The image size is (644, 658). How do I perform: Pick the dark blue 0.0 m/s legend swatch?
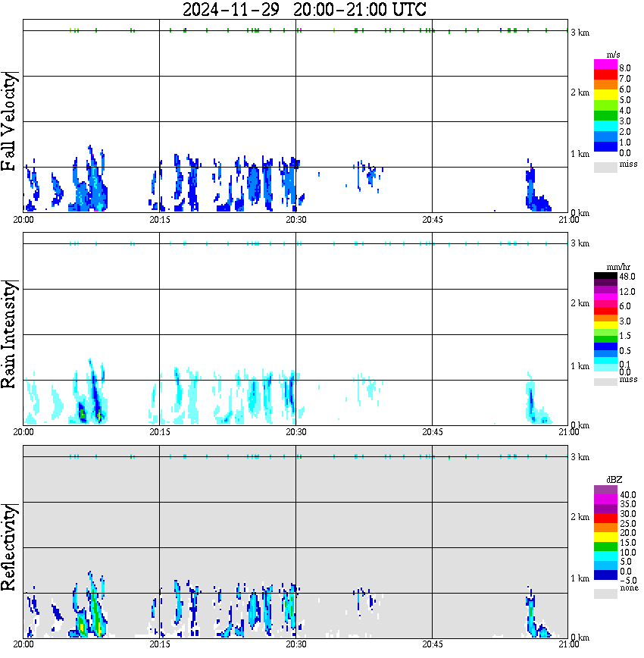tap(605, 147)
